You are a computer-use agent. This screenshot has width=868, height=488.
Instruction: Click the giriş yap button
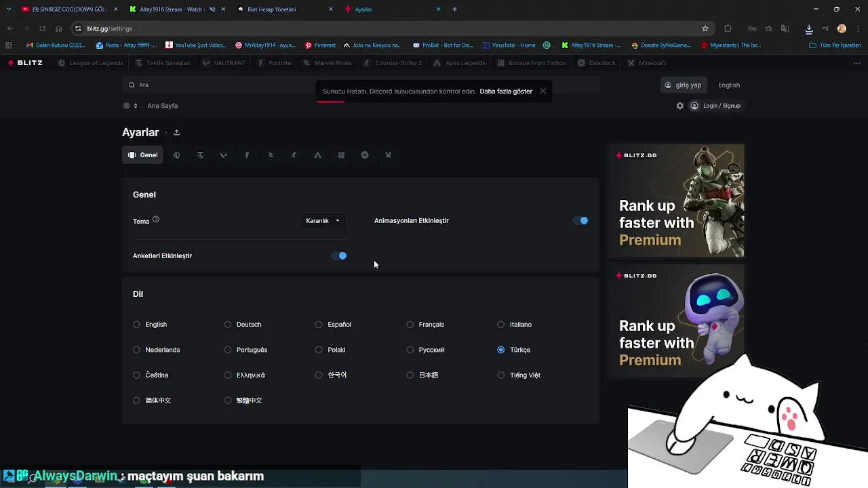683,85
